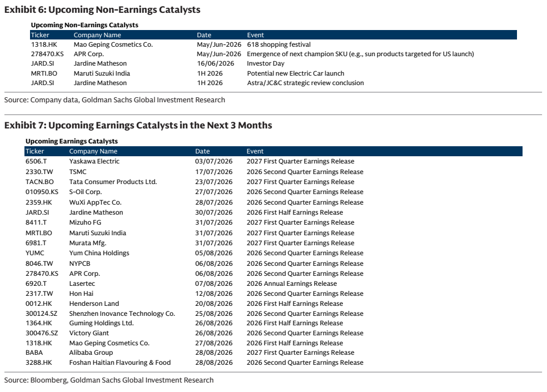Click ticker "TACN.BO"
The height and width of the screenshot is (392, 547).
click(39, 182)
